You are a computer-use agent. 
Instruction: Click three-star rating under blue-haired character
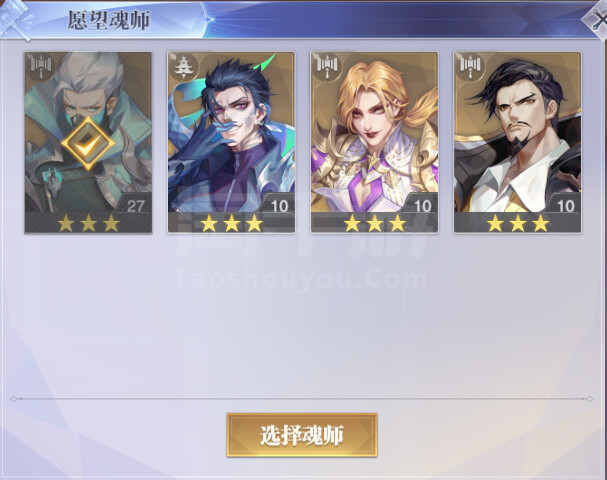point(231,223)
